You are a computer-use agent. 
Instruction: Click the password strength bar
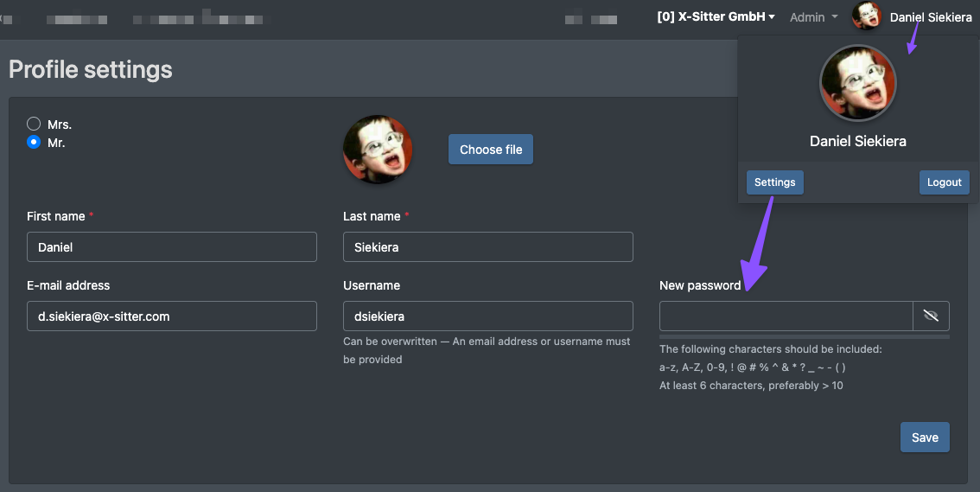pos(805,337)
